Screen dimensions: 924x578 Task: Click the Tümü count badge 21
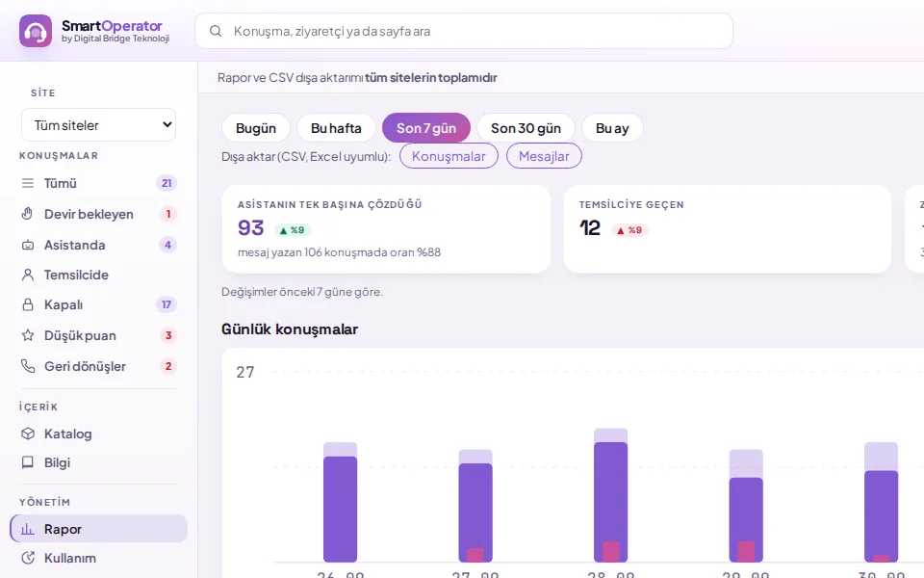tap(167, 183)
